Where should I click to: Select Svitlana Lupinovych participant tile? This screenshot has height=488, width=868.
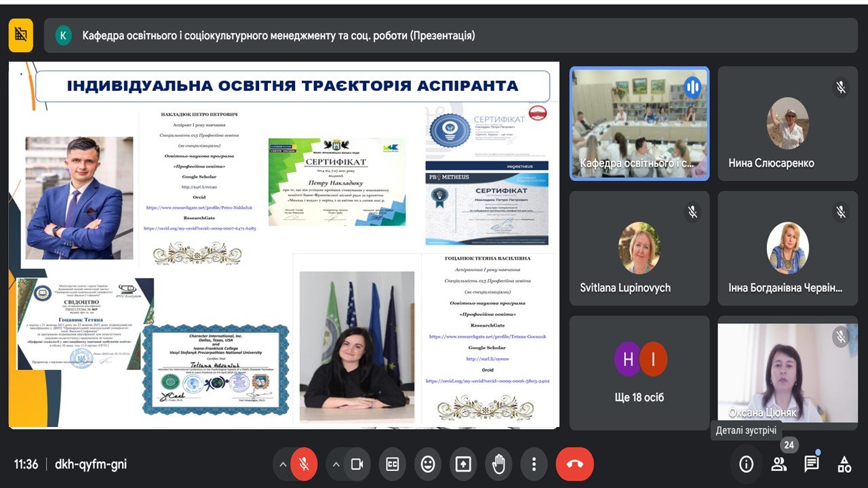tap(639, 248)
